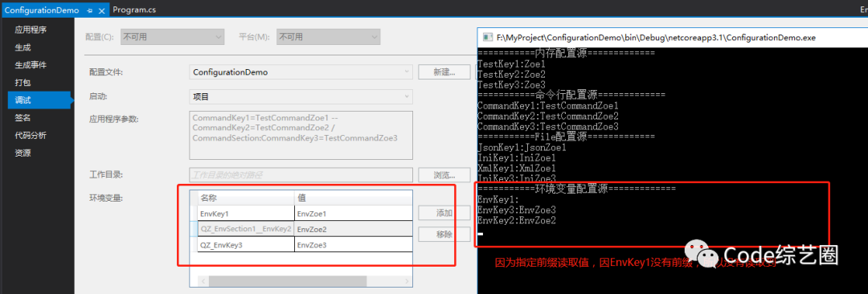Open the 生成事件 properties page
Screen dimensions: 868x294
(31, 65)
